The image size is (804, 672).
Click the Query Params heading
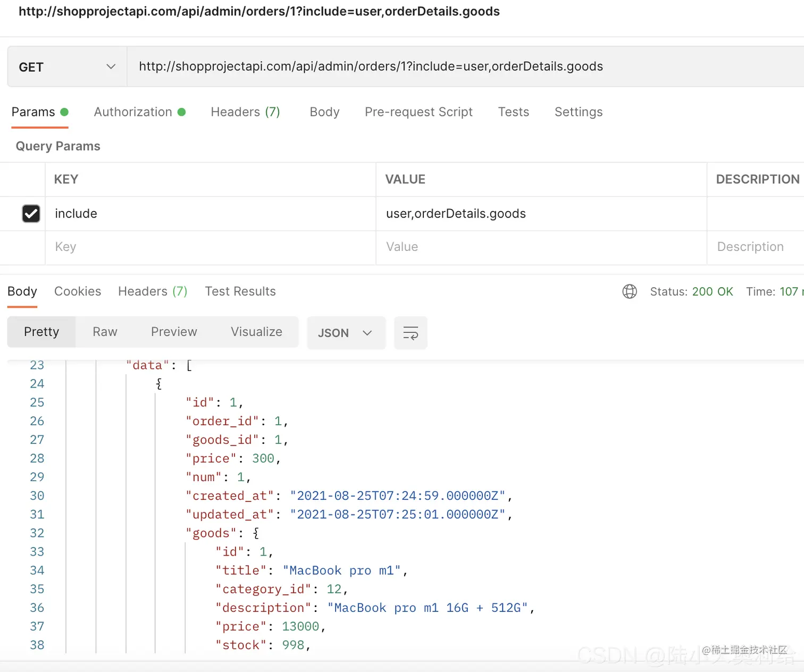pyautogui.click(x=58, y=146)
